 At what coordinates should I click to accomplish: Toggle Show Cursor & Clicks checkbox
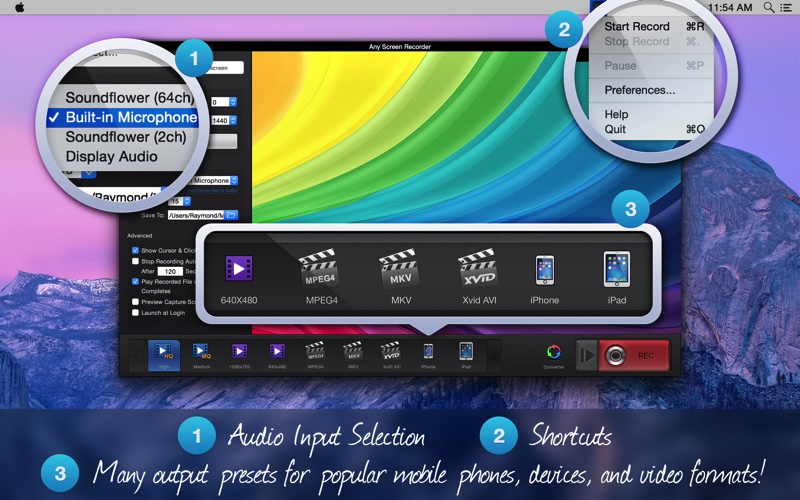click(136, 250)
